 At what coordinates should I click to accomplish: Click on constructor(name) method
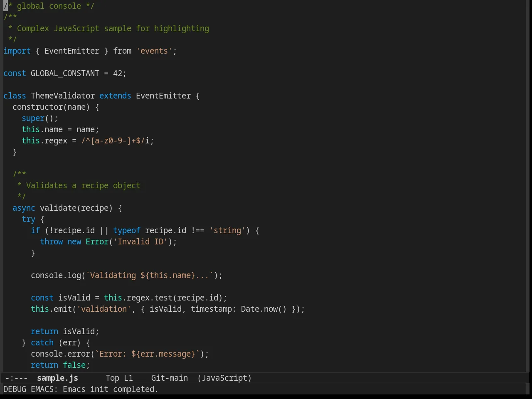click(x=51, y=107)
